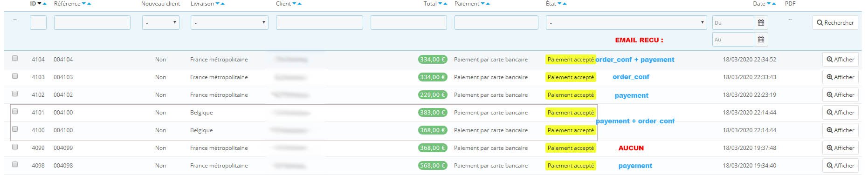
Task: Open calendar picker for 'Du' date
Action: [x=761, y=22]
